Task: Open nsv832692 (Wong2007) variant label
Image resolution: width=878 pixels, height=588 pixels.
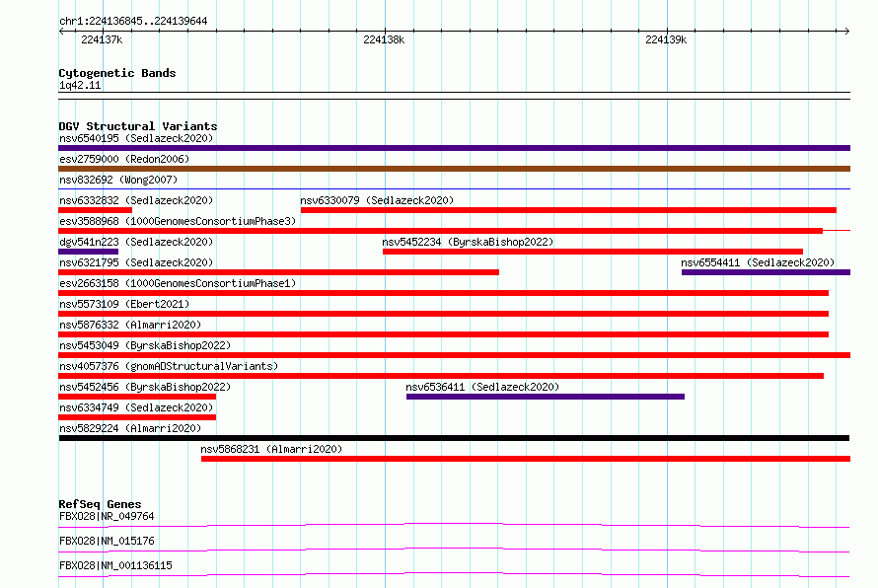Action: click(118, 180)
